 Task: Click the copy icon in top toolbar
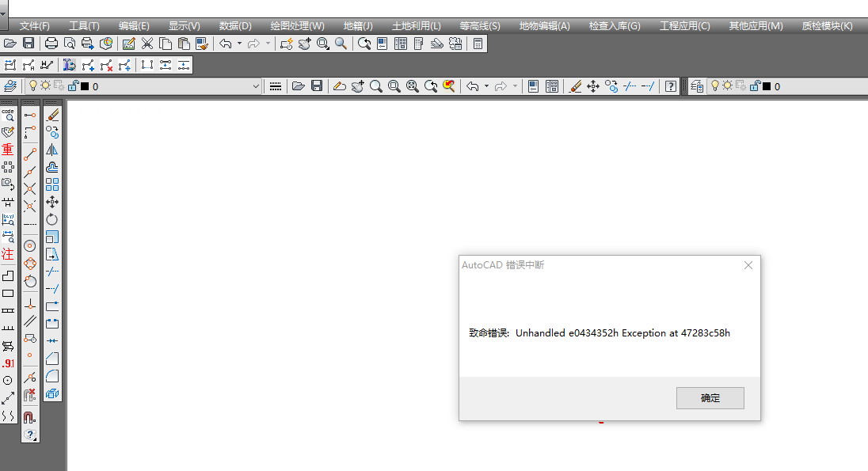point(165,44)
